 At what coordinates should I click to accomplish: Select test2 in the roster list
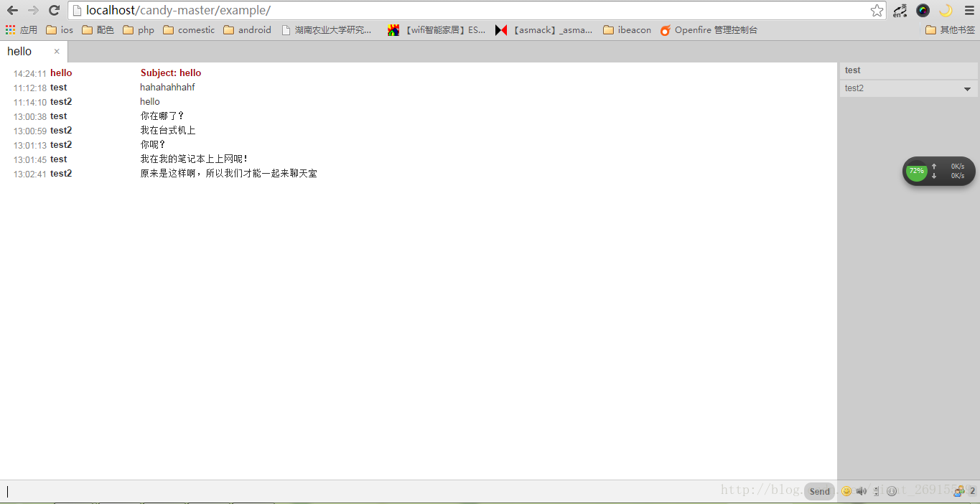click(x=909, y=88)
